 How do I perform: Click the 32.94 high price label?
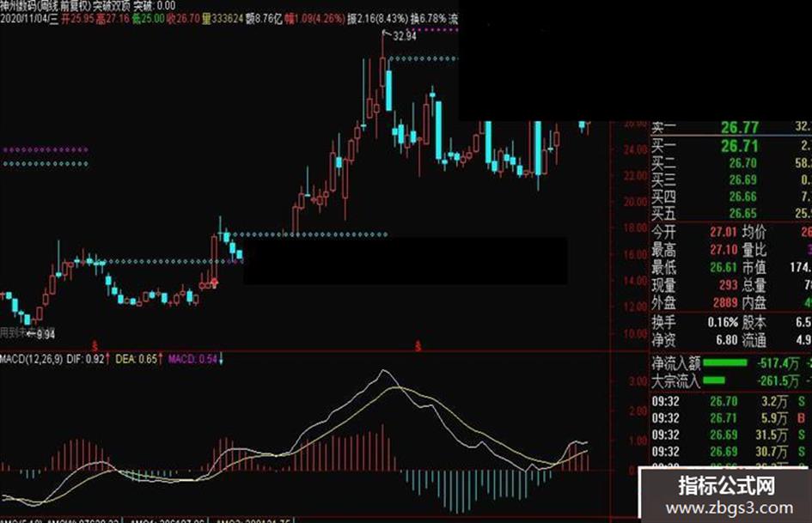(405, 36)
